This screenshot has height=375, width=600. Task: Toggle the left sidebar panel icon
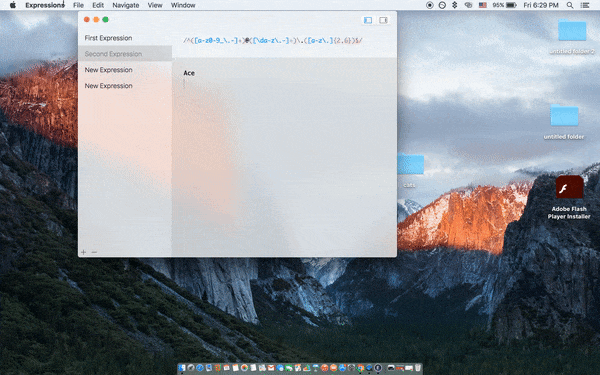point(368,20)
